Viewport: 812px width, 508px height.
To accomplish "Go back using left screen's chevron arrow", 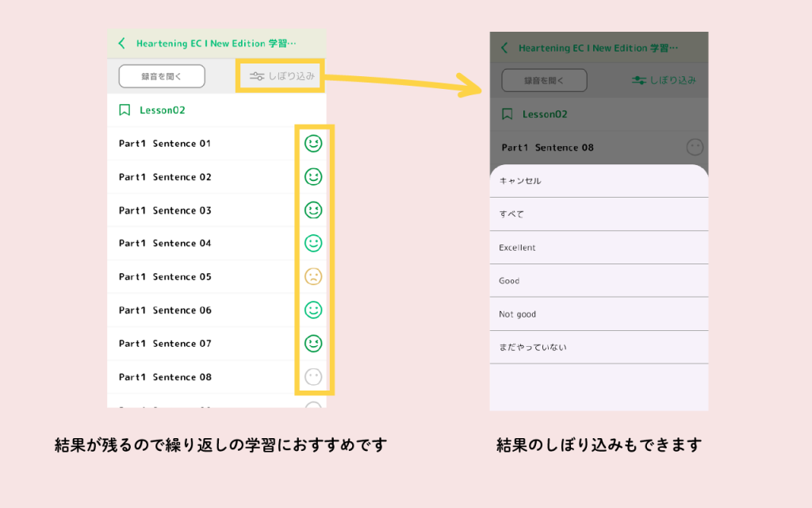I will 121,43.
